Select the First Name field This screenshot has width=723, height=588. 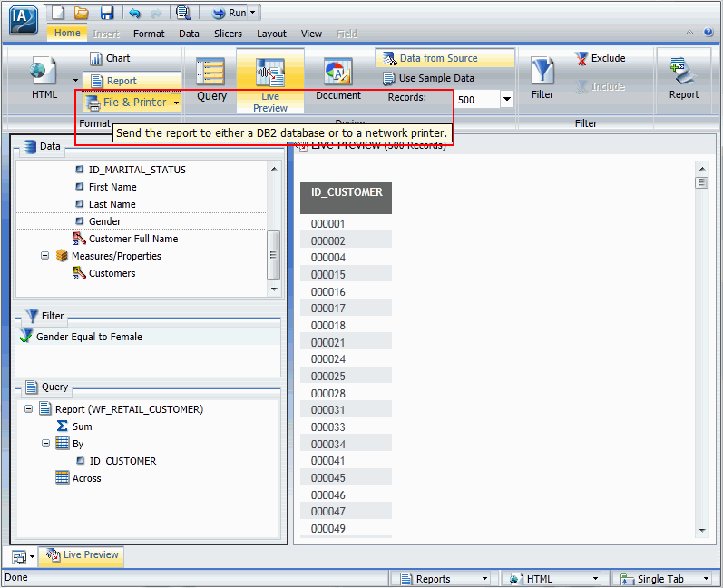coord(112,187)
